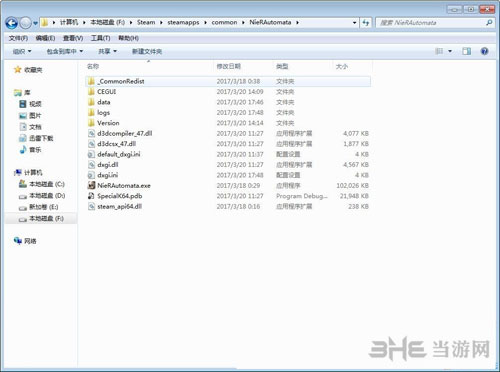Click the search NieRAutomata input box
The width and height of the screenshot is (500, 372).
[430, 23]
